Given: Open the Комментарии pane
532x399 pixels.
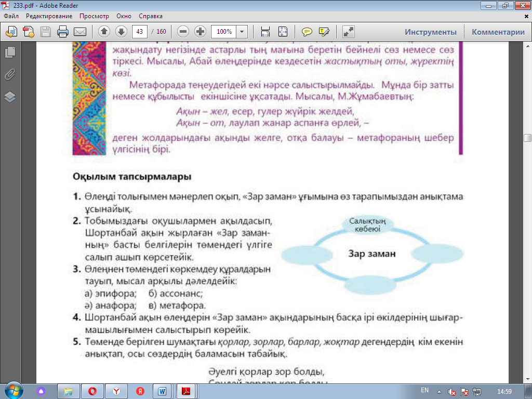Looking at the screenshot, I should coord(498,32).
